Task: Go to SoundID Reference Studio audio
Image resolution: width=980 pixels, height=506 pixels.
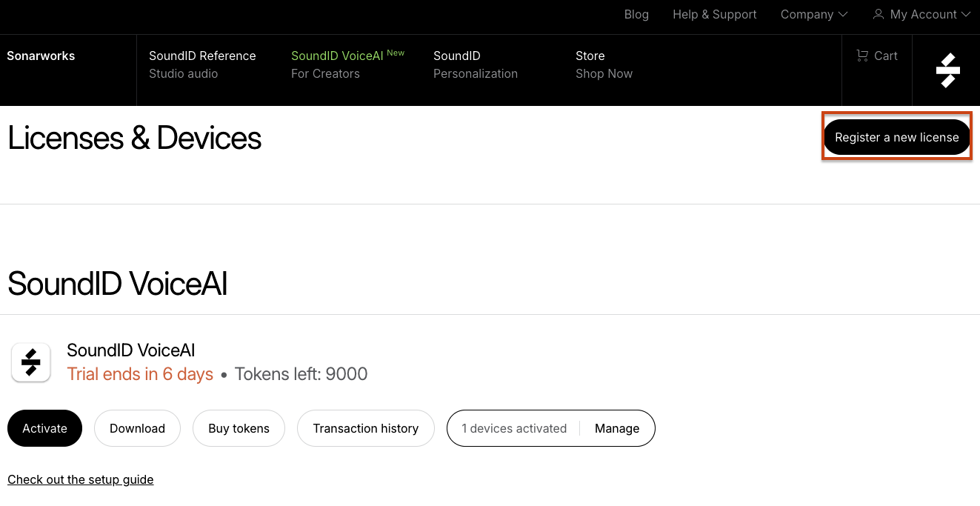Action: (202, 64)
